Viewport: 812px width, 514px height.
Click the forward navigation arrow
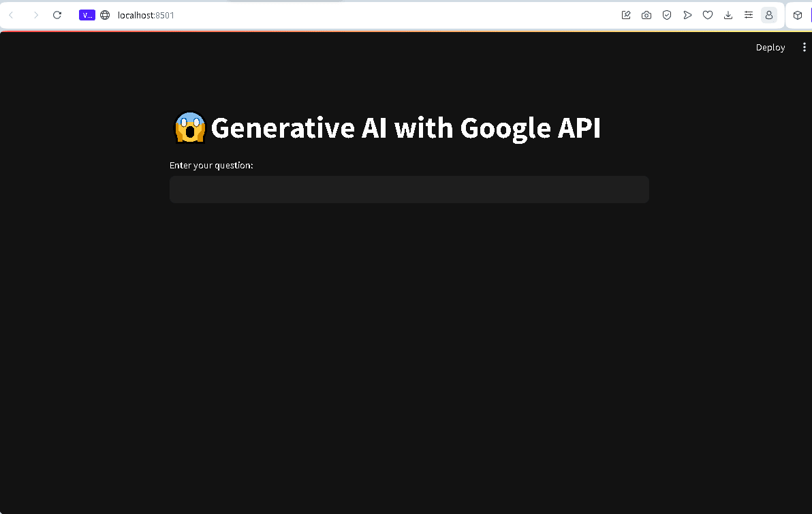click(35, 14)
